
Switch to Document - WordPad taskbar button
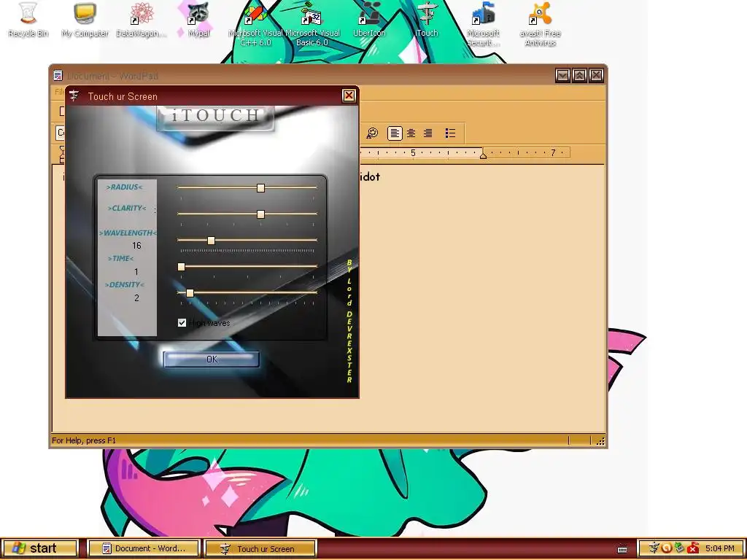click(144, 548)
